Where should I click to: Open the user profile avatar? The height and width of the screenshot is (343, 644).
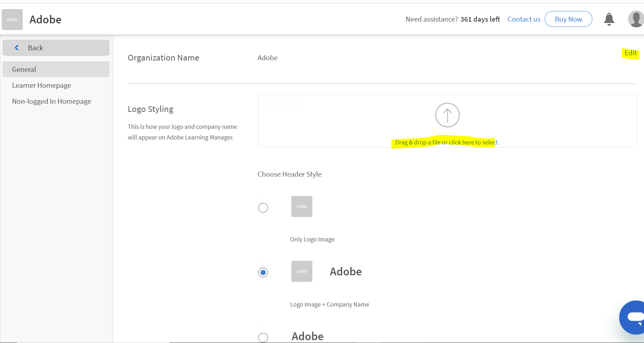(636, 19)
